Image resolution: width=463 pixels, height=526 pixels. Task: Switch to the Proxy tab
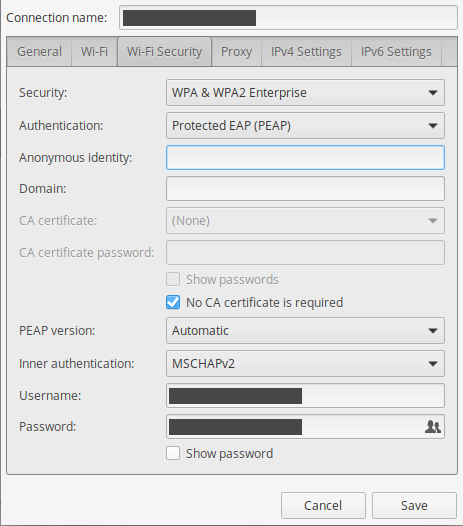pyautogui.click(x=237, y=52)
